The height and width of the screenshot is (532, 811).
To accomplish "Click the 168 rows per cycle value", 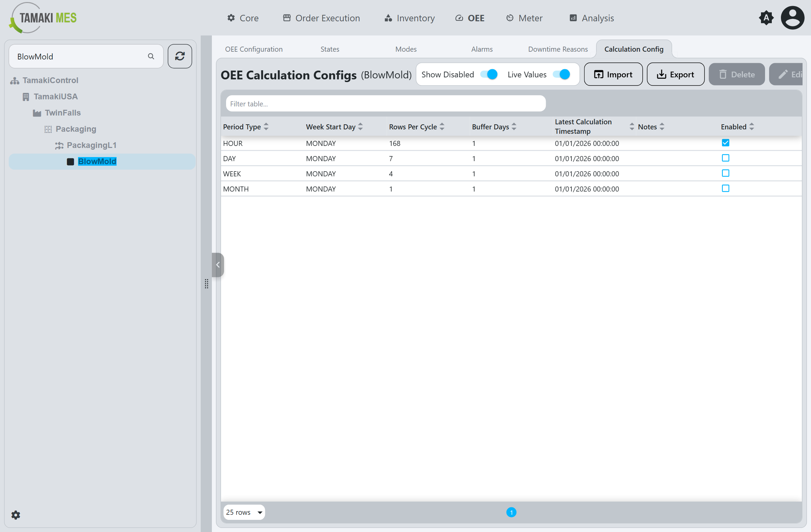I will click(x=395, y=144).
